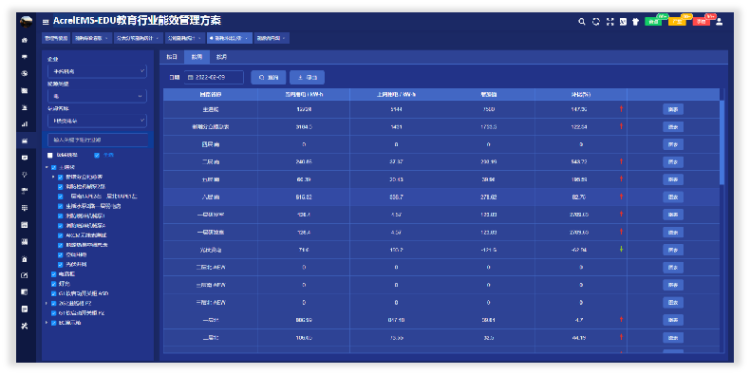
Task: Uncheck the 灯光 tree checkbox
Action: click(x=54, y=284)
